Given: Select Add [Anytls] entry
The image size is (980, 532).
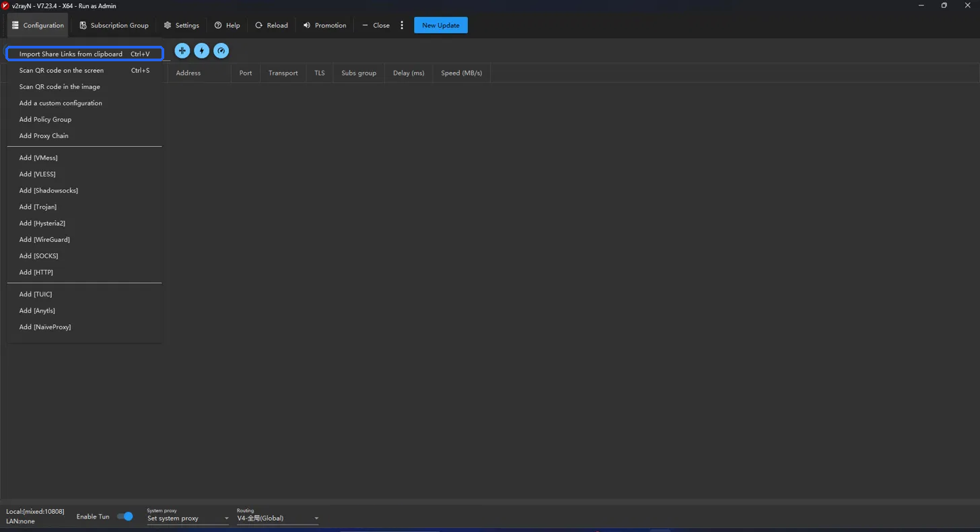Looking at the screenshot, I should 84,310.
